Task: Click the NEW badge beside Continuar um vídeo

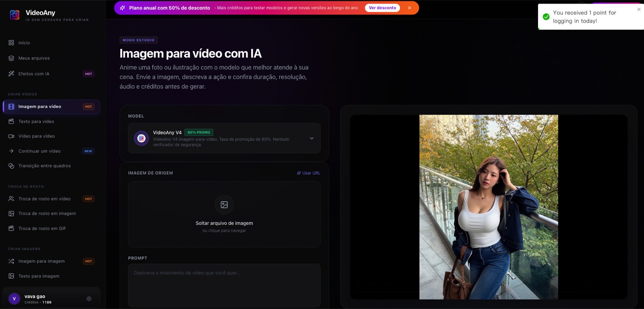Action: click(88, 151)
